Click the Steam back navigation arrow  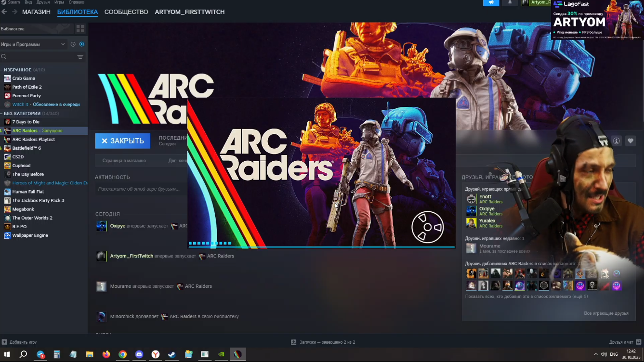(x=4, y=12)
